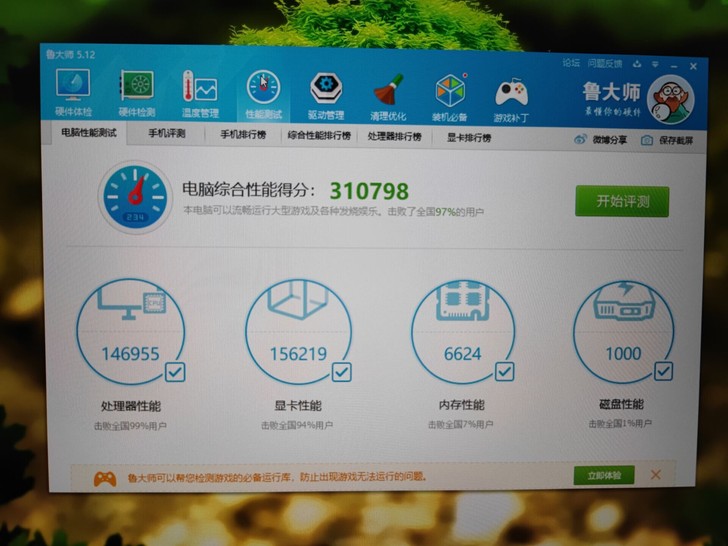Image resolution: width=728 pixels, height=546 pixels.
Task: Switch to 处理器排行榜 tab
Action: [x=395, y=136]
